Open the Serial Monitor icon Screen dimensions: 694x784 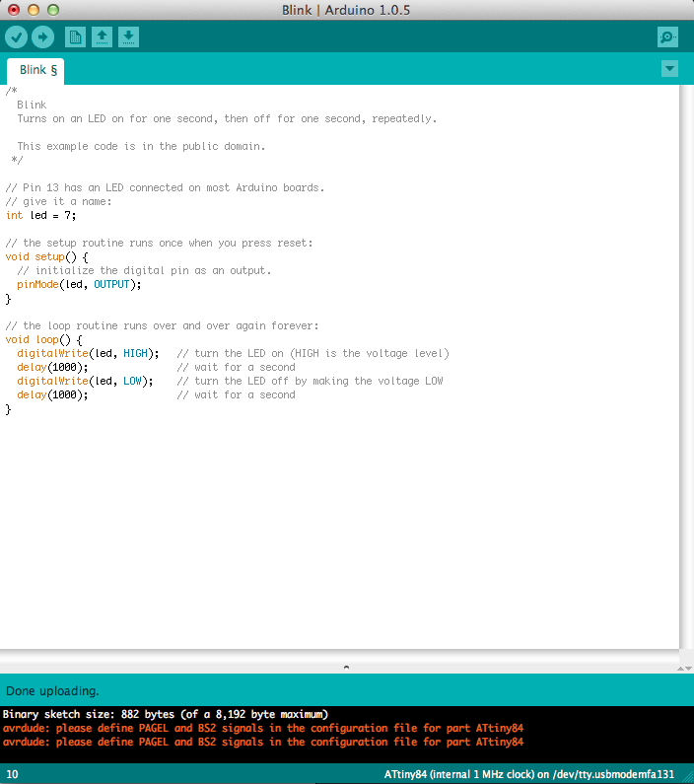[667, 37]
